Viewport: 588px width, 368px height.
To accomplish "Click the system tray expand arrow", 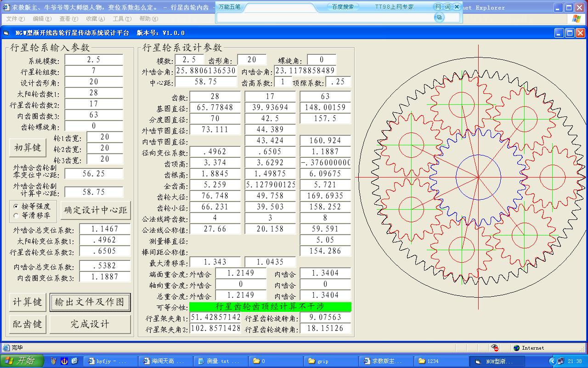I will (x=553, y=361).
